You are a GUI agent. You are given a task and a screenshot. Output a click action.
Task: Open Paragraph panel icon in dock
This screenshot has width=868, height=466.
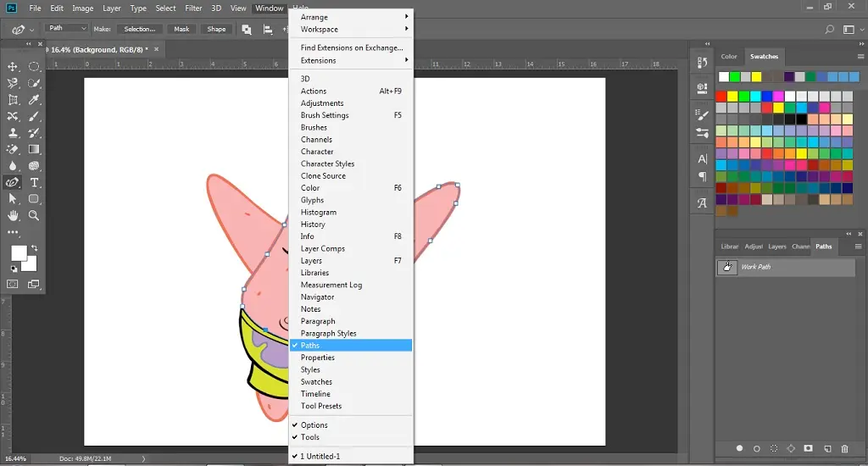702,176
